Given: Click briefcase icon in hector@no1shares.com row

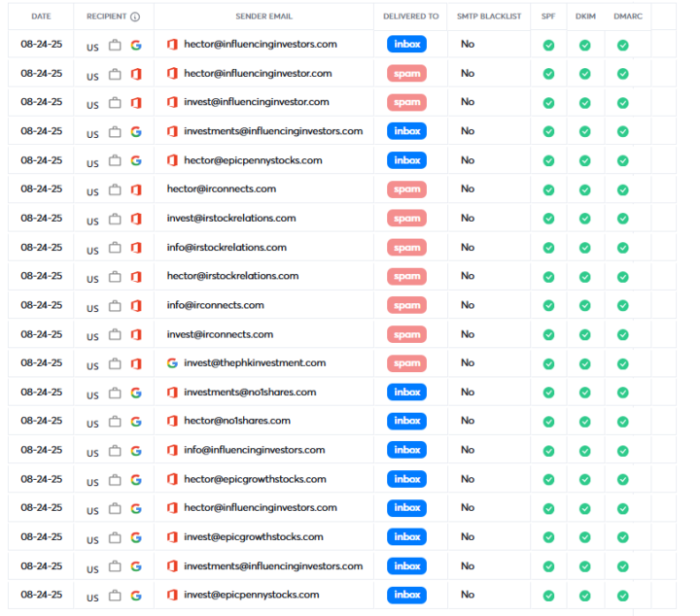Looking at the screenshot, I should click(x=115, y=422).
